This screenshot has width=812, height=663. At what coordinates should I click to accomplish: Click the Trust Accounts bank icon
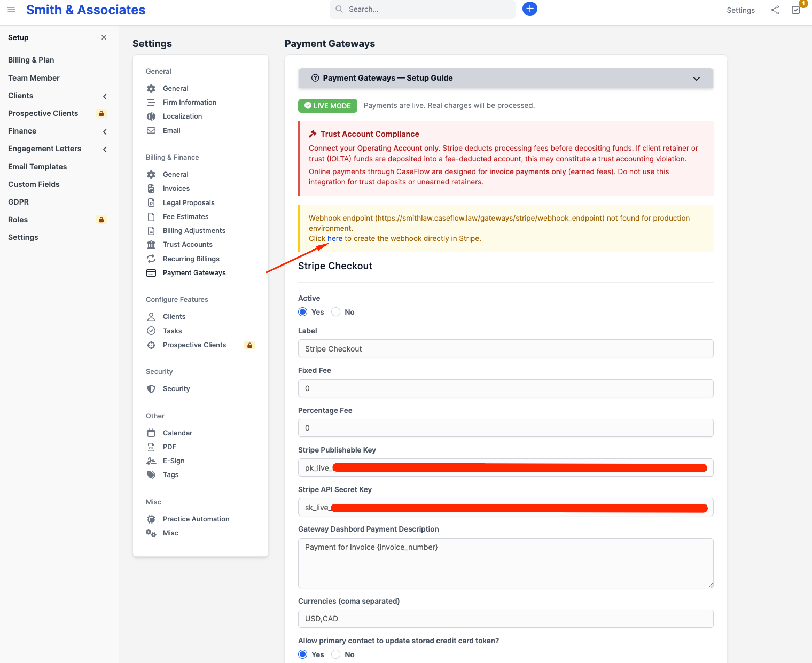tap(151, 245)
